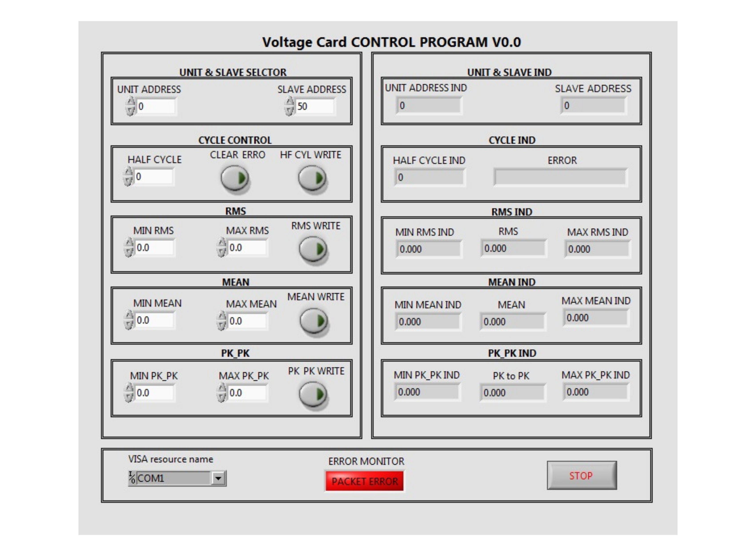
Task: Click the MAX MEAN stepper arrows
Action: click(221, 321)
